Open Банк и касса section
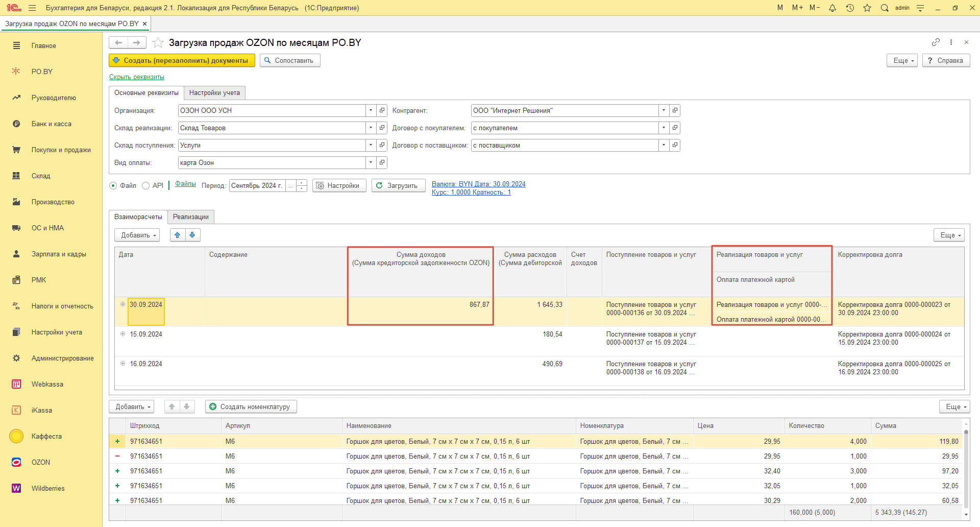The height and width of the screenshot is (527, 980). [x=51, y=124]
